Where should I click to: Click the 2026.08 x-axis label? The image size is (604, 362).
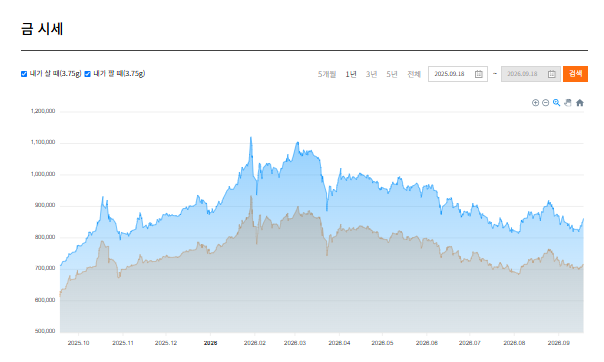[514, 343]
